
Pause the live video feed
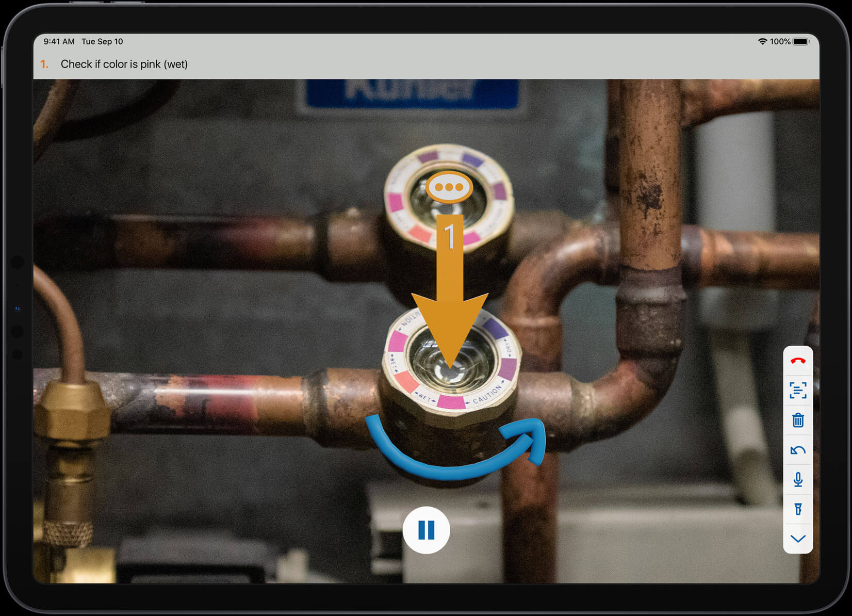(x=426, y=530)
